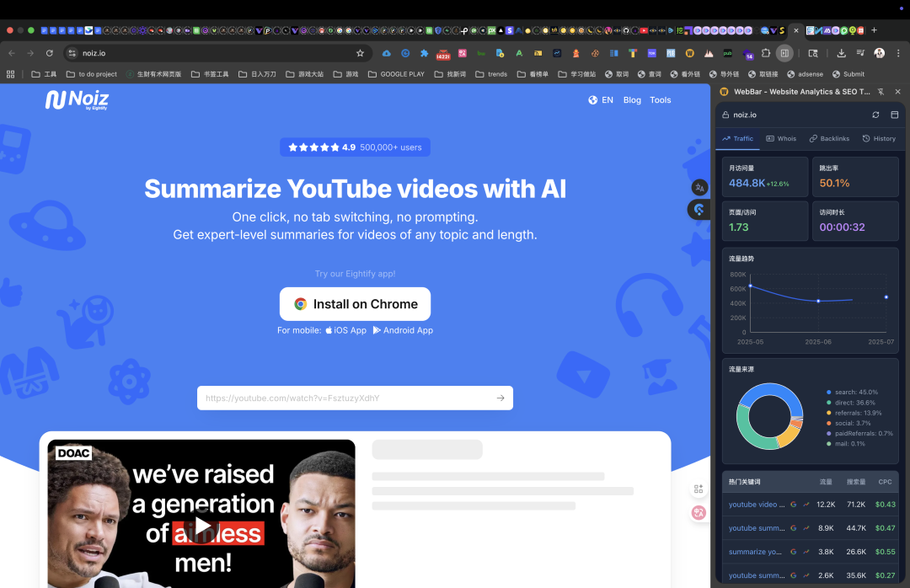Click the 生财有术网页版 bookmark
Image resolution: width=910 pixels, height=588 pixels.
154,74
